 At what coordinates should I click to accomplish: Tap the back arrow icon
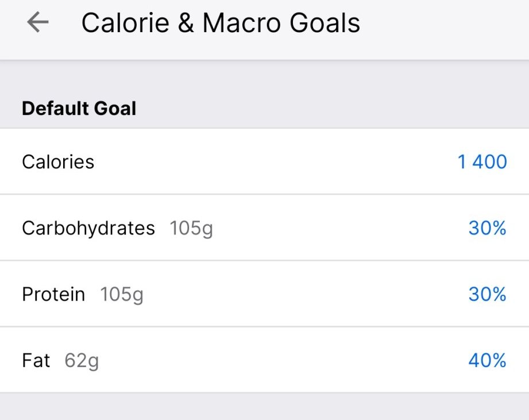(x=38, y=23)
